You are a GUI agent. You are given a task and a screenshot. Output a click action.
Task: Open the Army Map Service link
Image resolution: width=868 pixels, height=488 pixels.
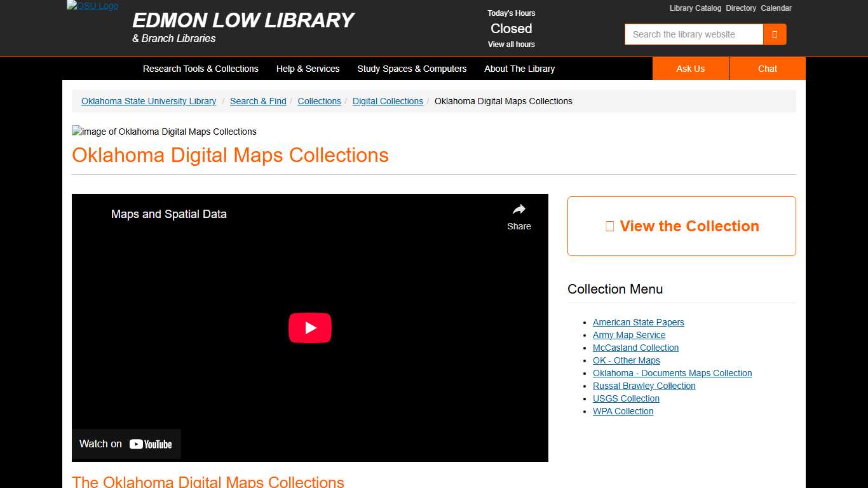click(x=629, y=335)
